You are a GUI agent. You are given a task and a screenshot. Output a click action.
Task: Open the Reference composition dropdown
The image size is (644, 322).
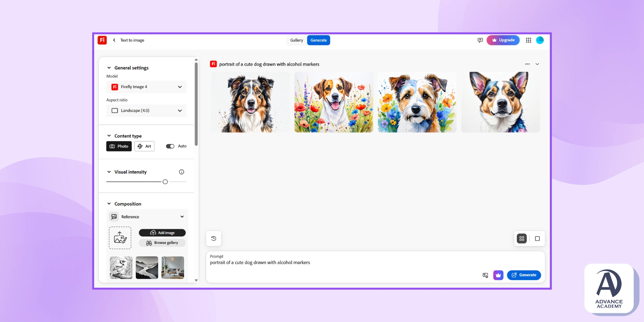click(147, 217)
